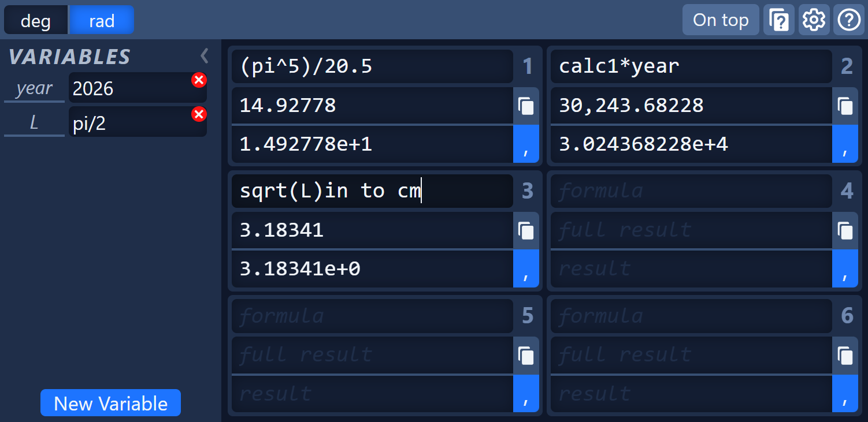The width and height of the screenshot is (868, 422).
Task: Collapse the Variables panel
Action: [203, 55]
